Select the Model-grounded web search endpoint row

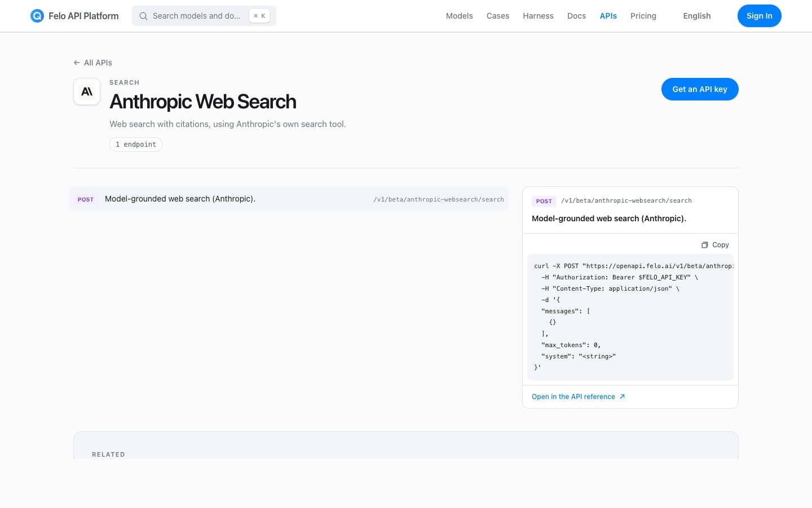pyautogui.click(x=289, y=199)
